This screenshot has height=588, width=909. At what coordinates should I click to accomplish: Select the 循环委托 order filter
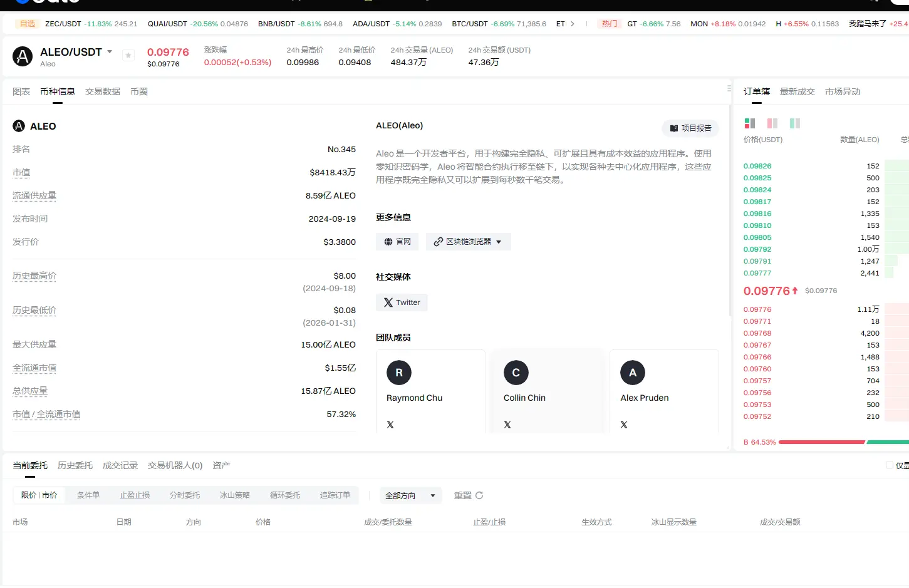[x=285, y=495]
